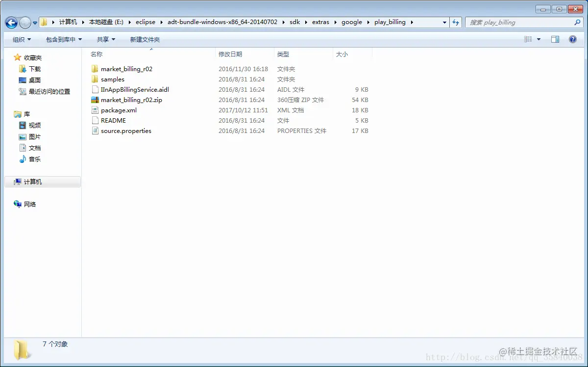Create a folder with 新建文件夹
This screenshot has height=367, width=588.
pyautogui.click(x=145, y=39)
